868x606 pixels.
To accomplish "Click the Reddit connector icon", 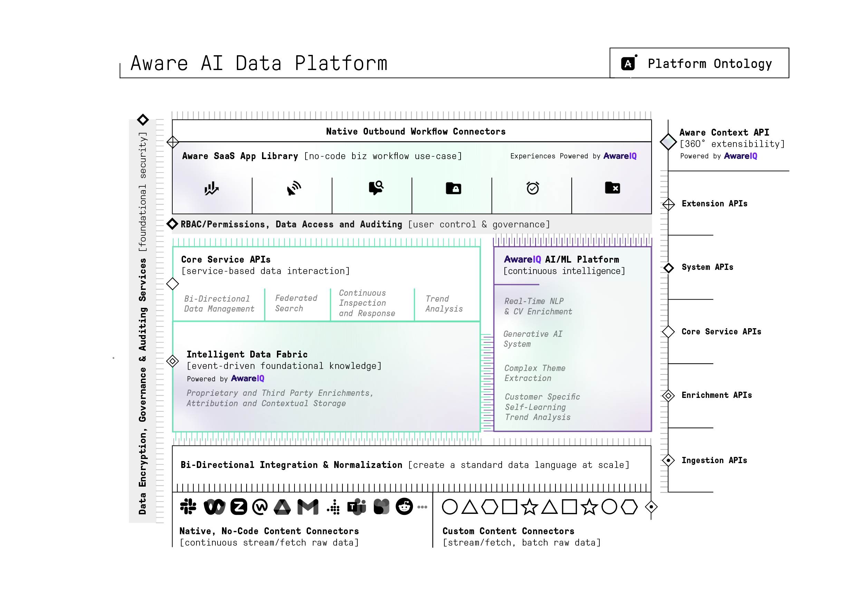I will 404,507.
